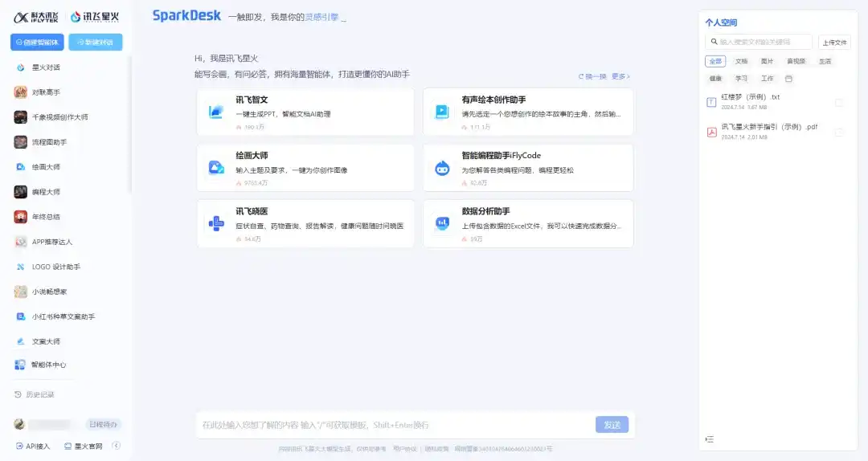Click the 讯飞晓医 medical cross icon
The image size is (868, 461).
[216, 223]
